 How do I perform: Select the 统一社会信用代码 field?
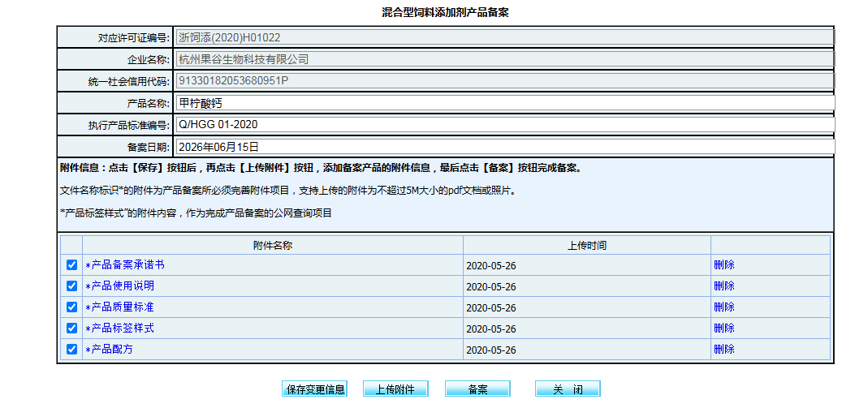coord(505,81)
